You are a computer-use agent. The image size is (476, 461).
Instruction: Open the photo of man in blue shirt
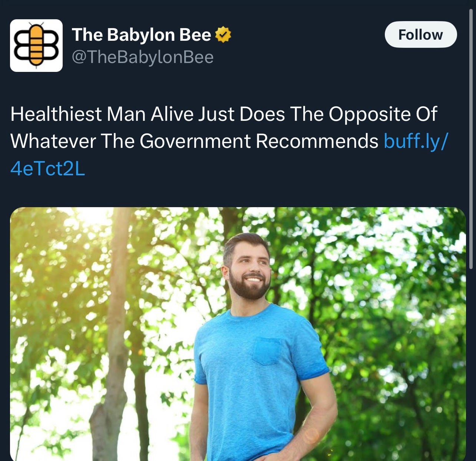click(238, 334)
